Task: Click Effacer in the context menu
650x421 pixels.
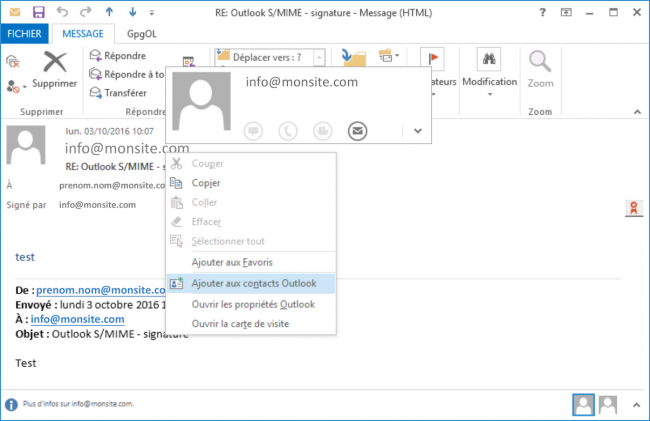Action: coord(251,222)
